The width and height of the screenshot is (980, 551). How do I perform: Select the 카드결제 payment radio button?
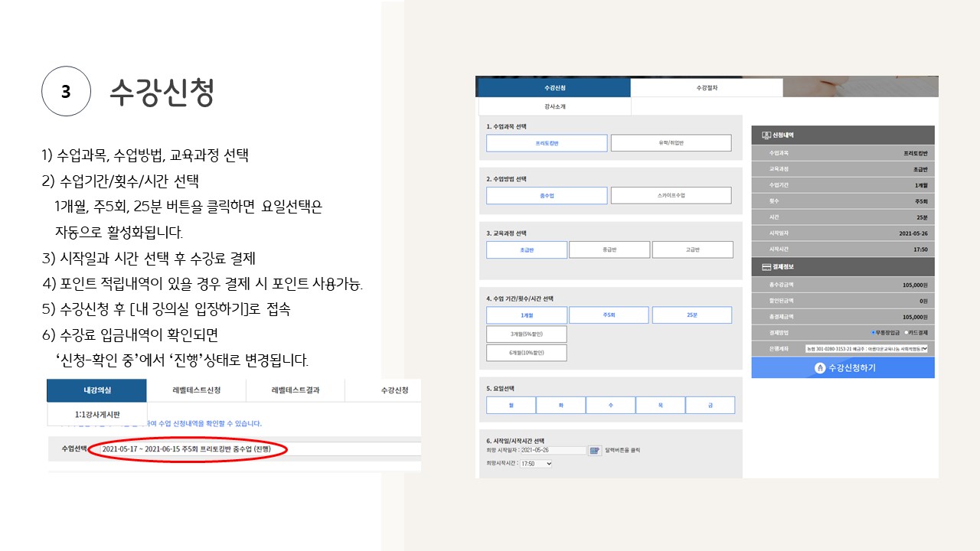pyautogui.click(x=906, y=332)
